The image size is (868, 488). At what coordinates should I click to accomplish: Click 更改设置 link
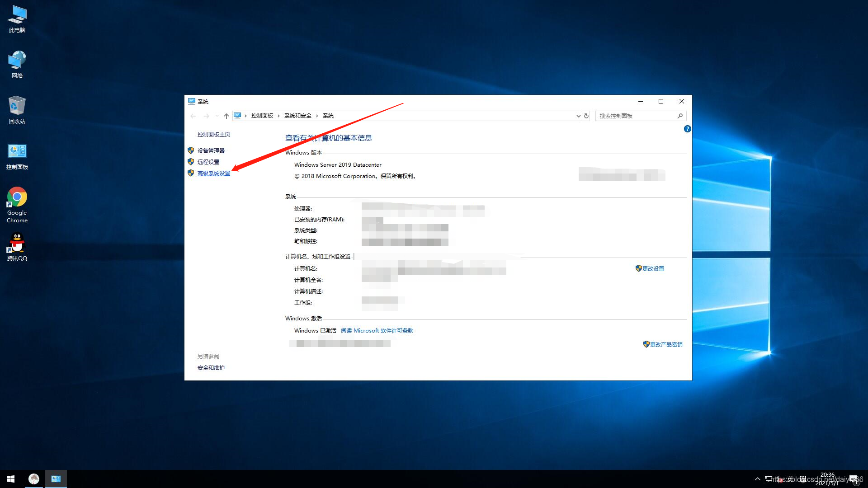[653, 269]
